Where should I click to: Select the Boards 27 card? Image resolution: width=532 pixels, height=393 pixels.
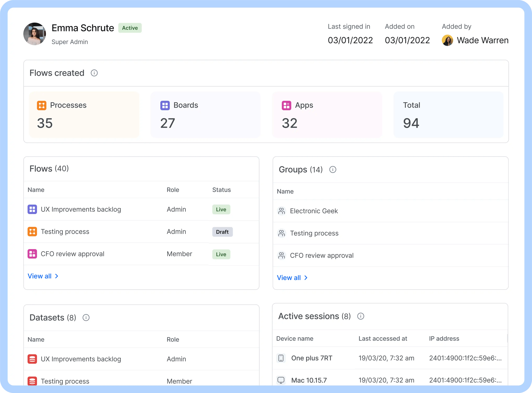206,114
